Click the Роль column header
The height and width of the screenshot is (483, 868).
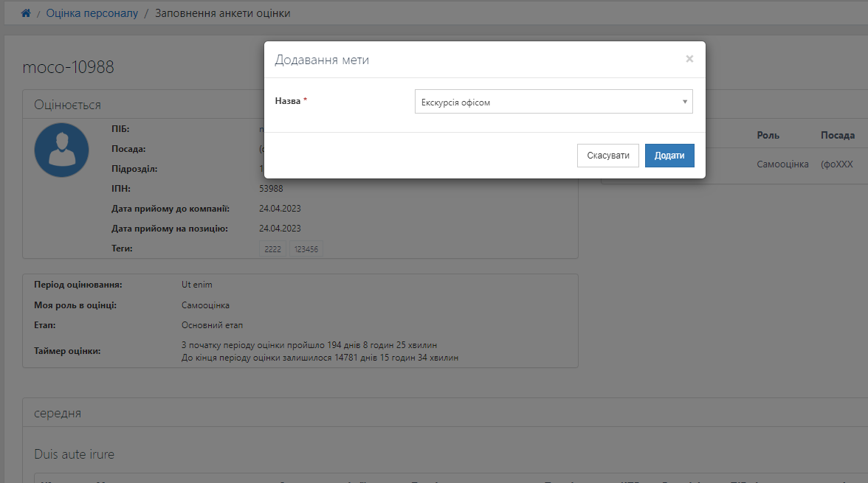pyautogui.click(x=768, y=135)
